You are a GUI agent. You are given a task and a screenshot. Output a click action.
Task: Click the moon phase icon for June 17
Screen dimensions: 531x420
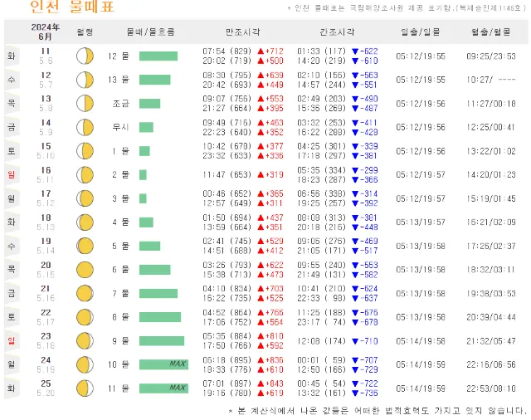85,198
